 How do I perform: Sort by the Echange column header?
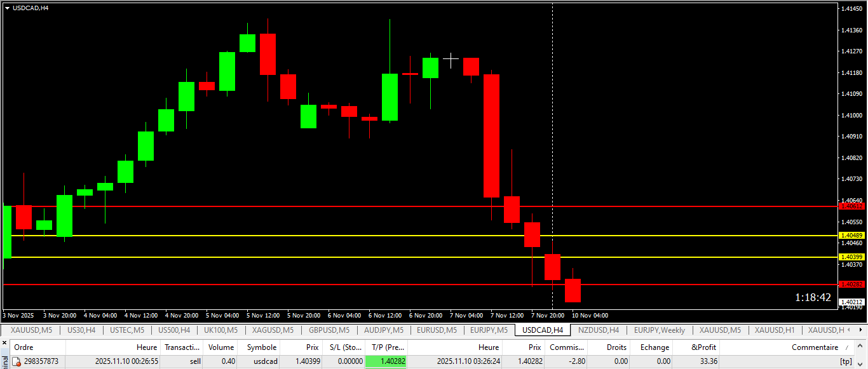coord(652,347)
